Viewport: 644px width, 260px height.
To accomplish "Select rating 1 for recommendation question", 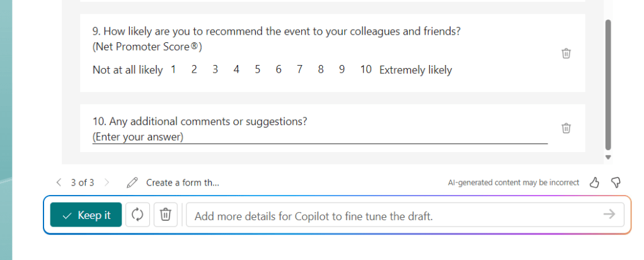I will pos(173,69).
